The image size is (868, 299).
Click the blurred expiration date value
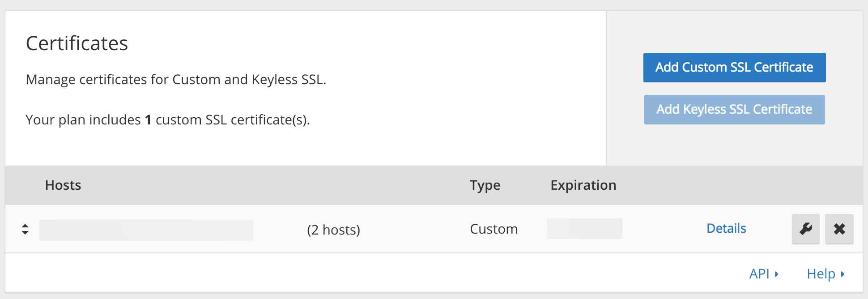coord(584,229)
